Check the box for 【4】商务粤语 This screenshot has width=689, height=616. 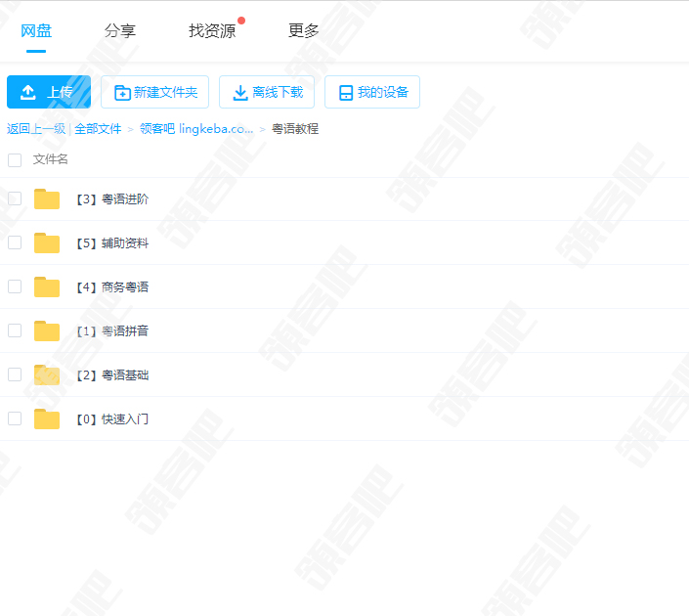pos(15,286)
